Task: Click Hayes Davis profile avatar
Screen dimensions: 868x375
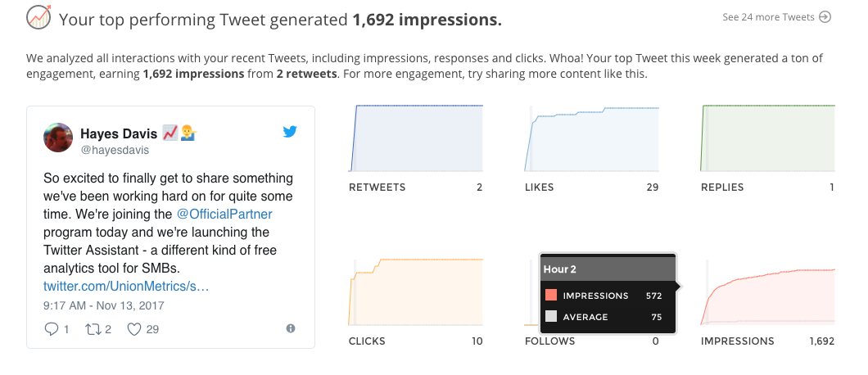Action: (x=58, y=138)
